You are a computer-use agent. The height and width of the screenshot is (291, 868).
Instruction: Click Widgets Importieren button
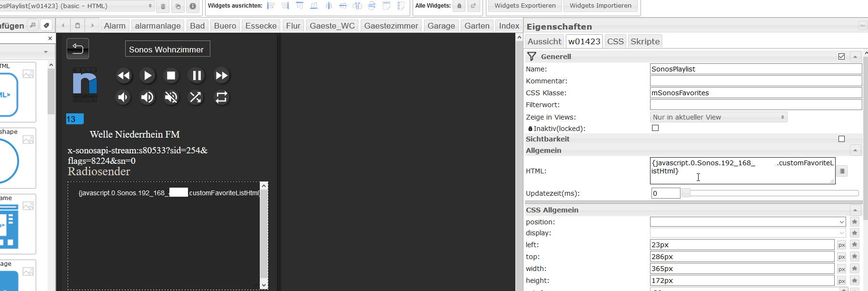coord(600,6)
